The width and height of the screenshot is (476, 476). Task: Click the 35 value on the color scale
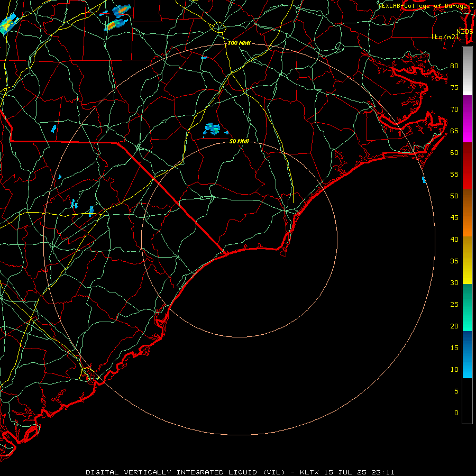click(x=454, y=261)
